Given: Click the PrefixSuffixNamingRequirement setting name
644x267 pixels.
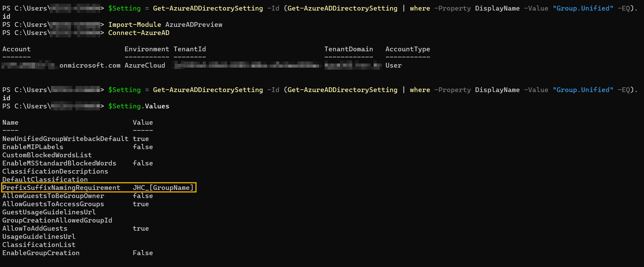Looking at the screenshot, I should [x=61, y=188].
